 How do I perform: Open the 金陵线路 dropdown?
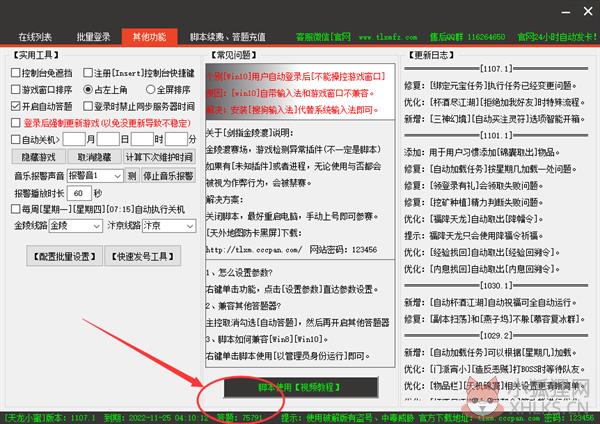(x=75, y=226)
